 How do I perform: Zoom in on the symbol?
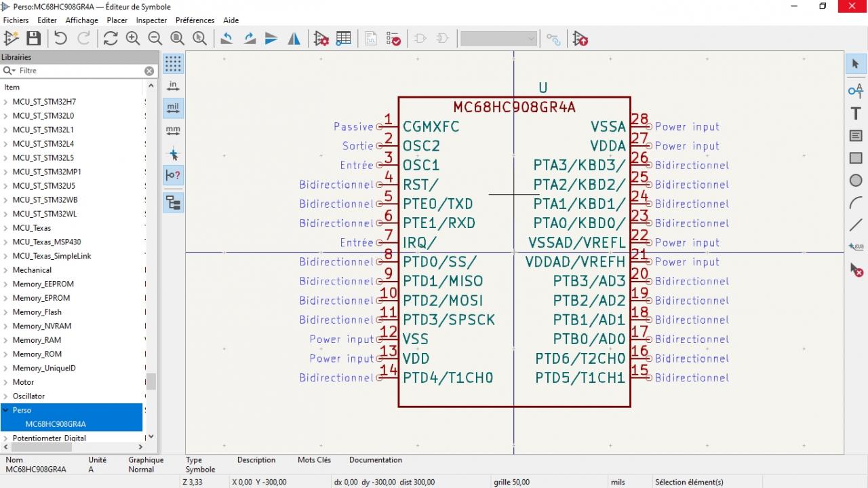[133, 39]
